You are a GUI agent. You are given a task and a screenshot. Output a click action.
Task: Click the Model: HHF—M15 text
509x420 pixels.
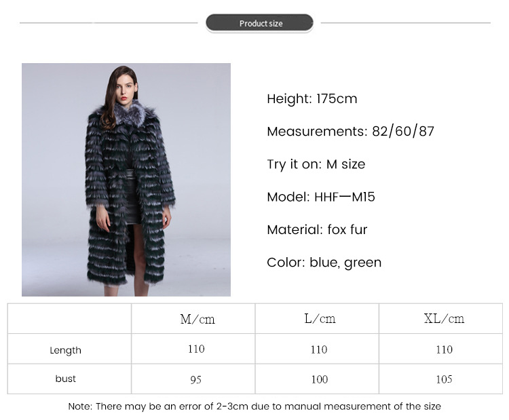point(321,197)
